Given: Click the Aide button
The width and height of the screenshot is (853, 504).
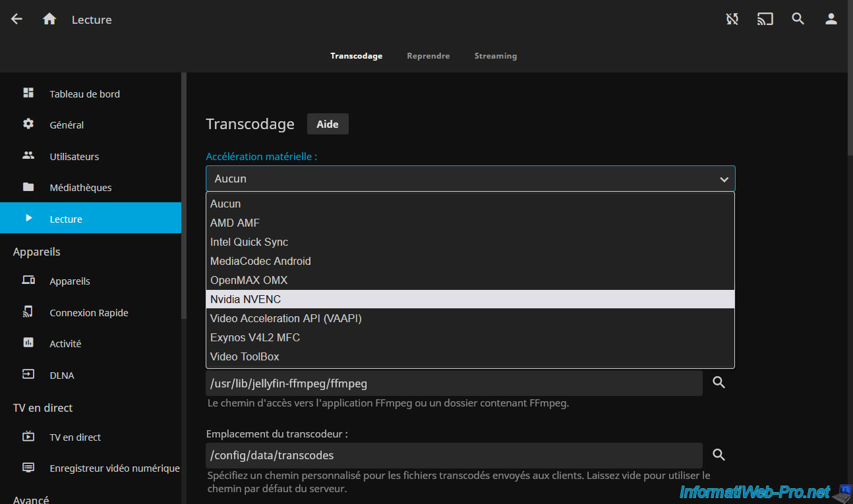Looking at the screenshot, I should 328,124.
